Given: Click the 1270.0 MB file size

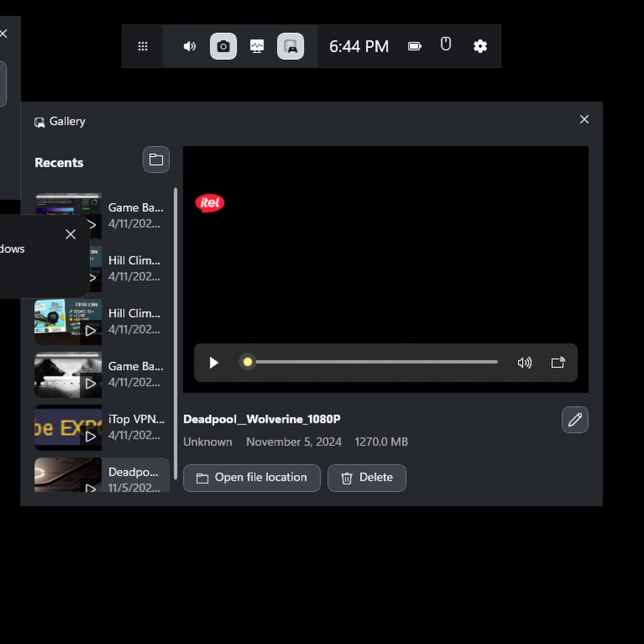Looking at the screenshot, I should tap(381, 442).
